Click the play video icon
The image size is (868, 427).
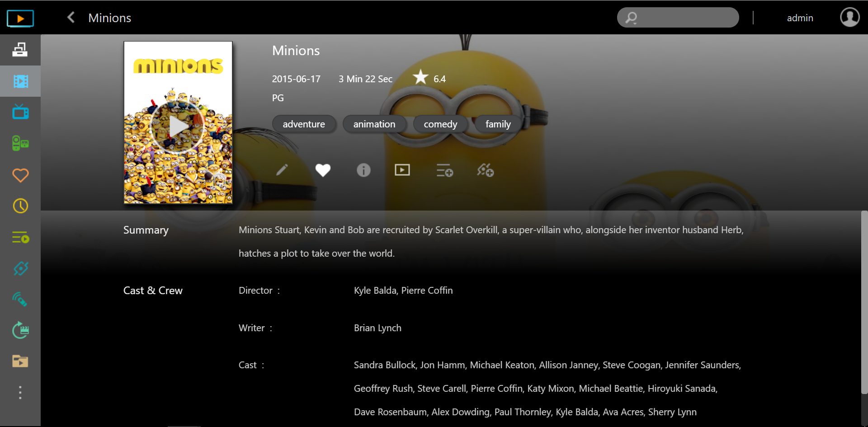point(402,170)
